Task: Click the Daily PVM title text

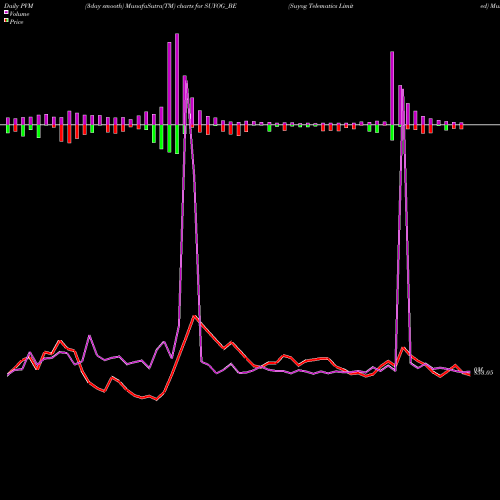Action: [x=19, y=6]
